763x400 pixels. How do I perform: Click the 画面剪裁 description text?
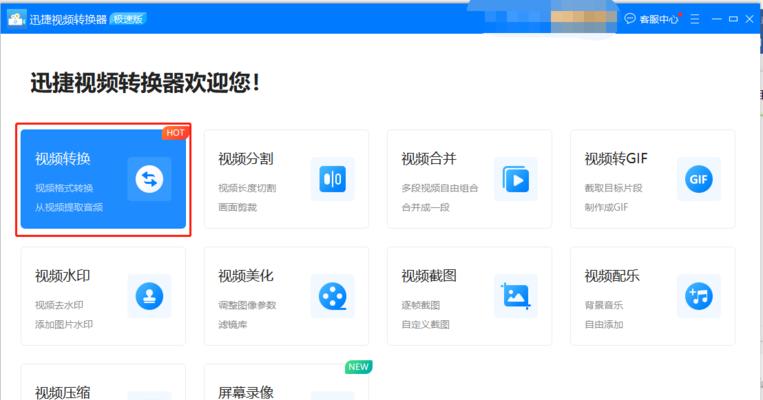(x=237, y=207)
